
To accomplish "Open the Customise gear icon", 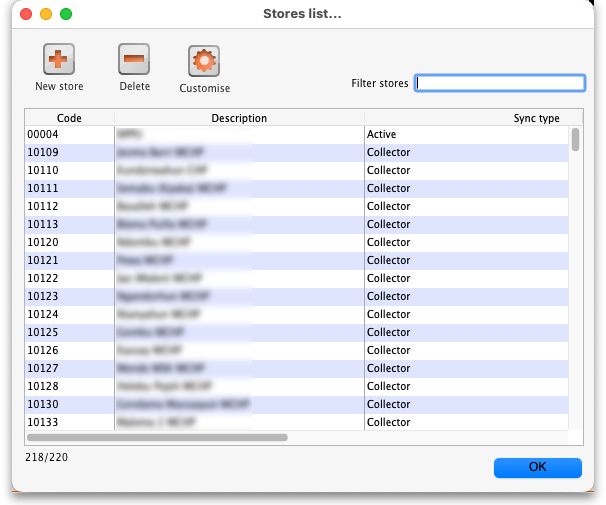I will pos(204,62).
